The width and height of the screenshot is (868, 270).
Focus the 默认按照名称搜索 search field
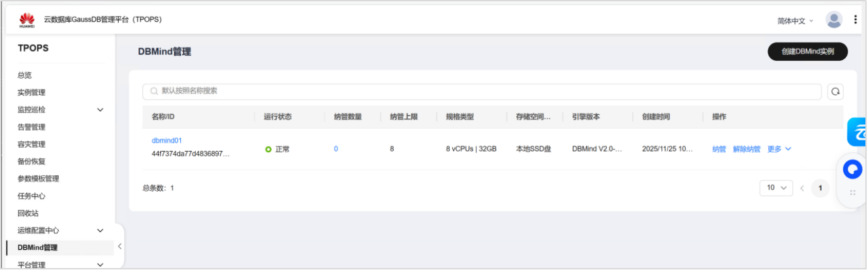[482, 92]
